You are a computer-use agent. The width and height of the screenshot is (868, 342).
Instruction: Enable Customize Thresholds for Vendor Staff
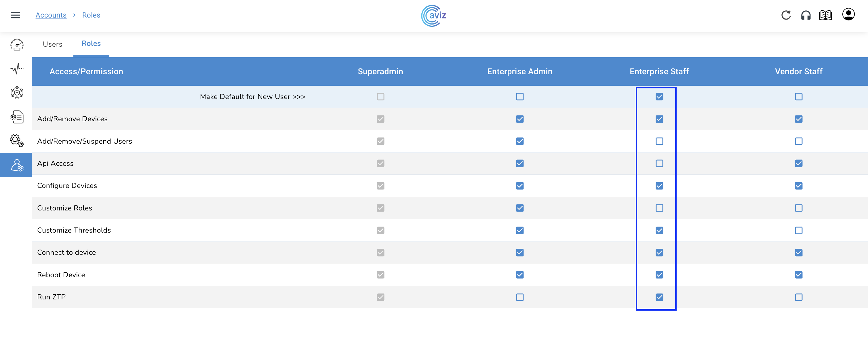[x=798, y=231]
